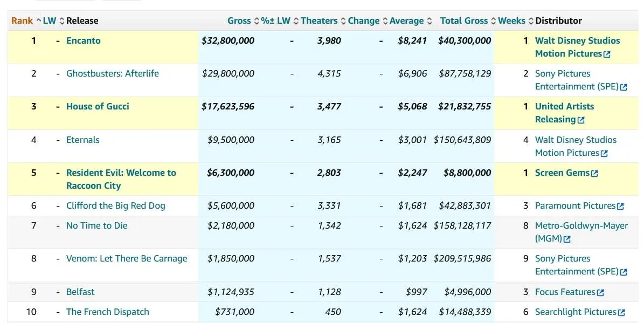Open external link icon after Metro-Goldwyn-Mayer (MGM)
Screen dimensions: 644x323
click(x=567, y=239)
